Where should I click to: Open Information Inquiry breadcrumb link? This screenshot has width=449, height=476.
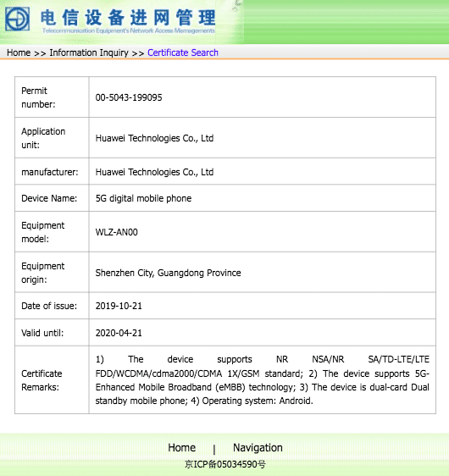click(x=89, y=53)
